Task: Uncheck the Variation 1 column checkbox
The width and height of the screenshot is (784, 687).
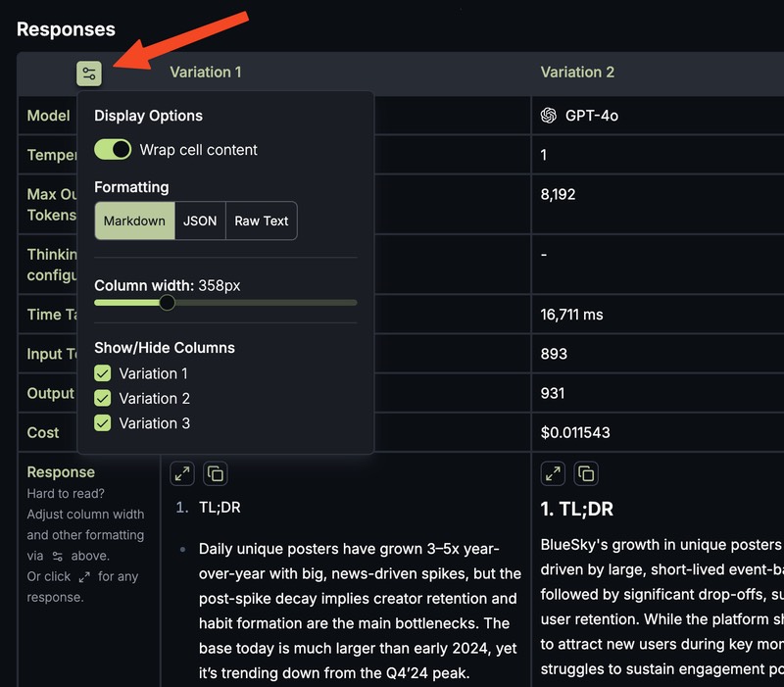Action: tap(103, 373)
